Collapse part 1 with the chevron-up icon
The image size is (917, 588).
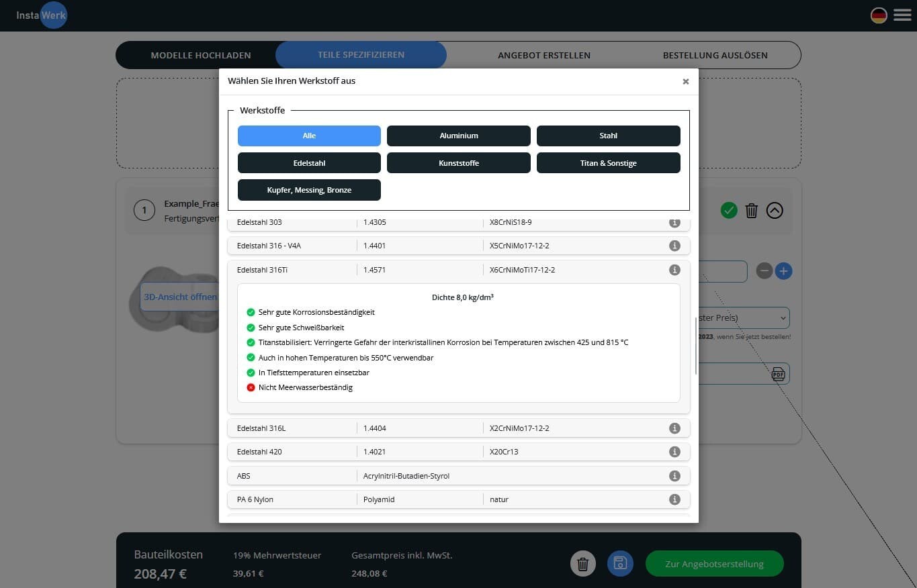click(x=775, y=211)
